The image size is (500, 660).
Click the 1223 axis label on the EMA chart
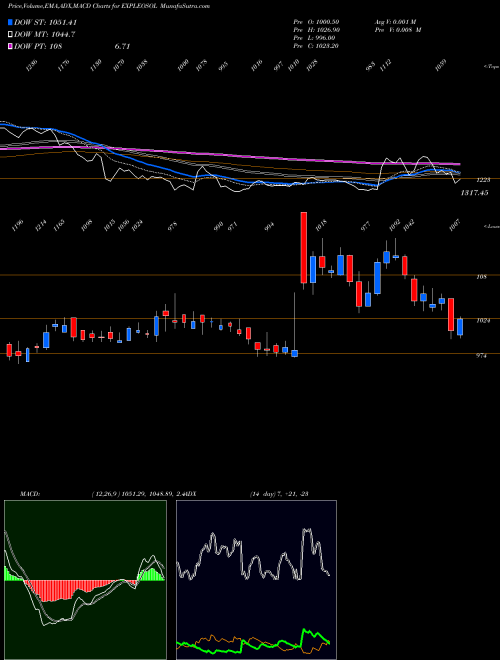click(484, 180)
